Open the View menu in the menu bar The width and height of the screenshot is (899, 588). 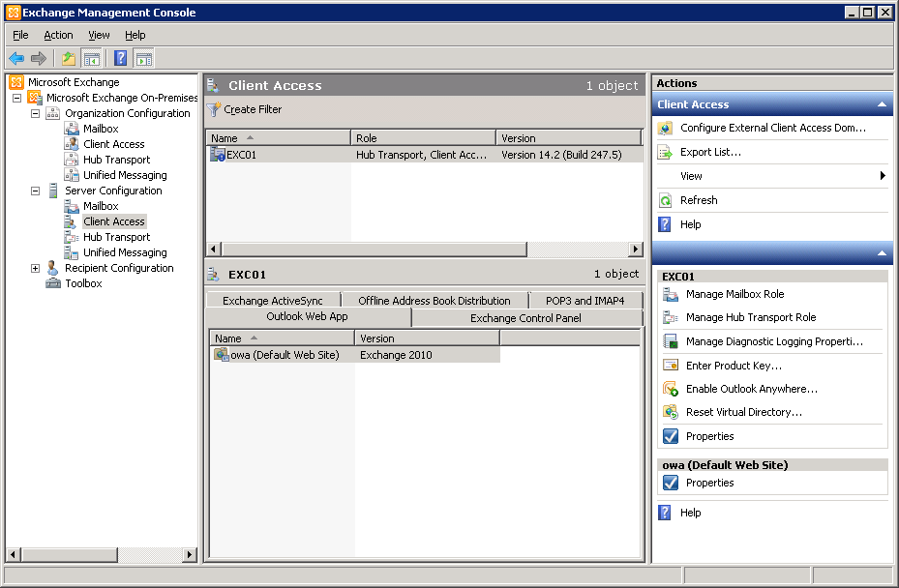[99, 35]
